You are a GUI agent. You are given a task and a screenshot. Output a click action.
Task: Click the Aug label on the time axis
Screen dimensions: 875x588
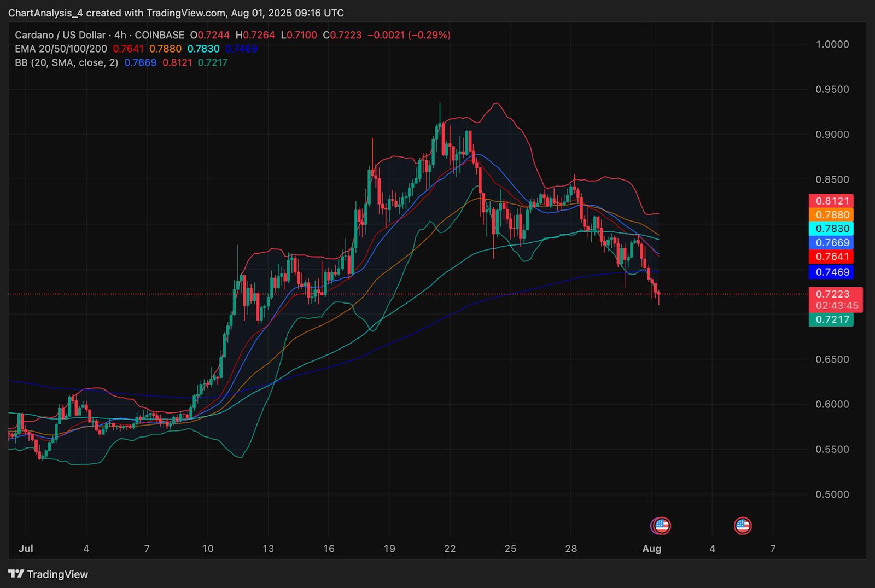pos(651,549)
